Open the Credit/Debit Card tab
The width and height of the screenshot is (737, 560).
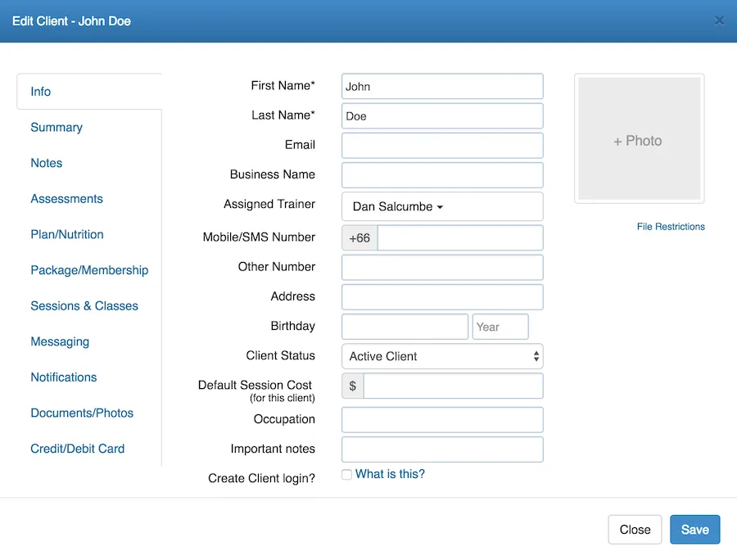pyautogui.click(x=78, y=449)
